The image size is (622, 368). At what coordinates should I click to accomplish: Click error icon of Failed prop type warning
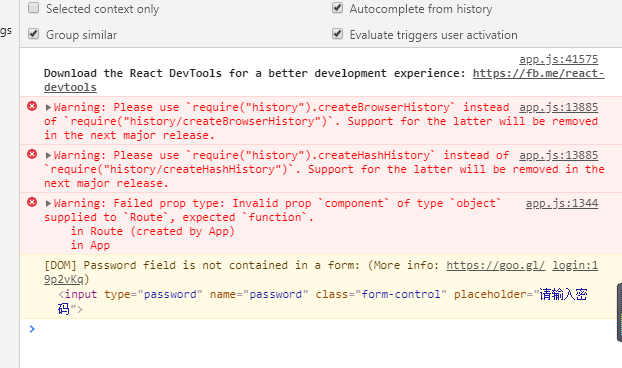32,203
